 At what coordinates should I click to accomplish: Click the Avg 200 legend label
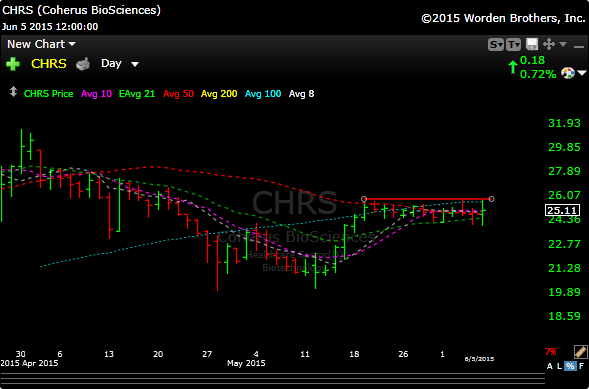219,94
